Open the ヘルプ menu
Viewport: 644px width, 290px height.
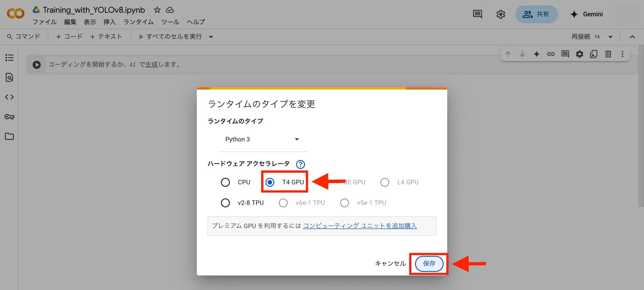[x=196, y=22]
